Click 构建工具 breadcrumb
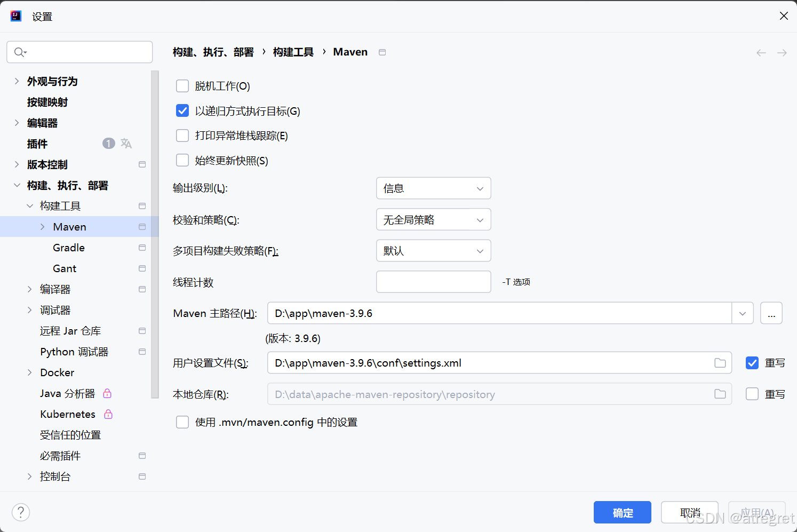 pos(293,52)
